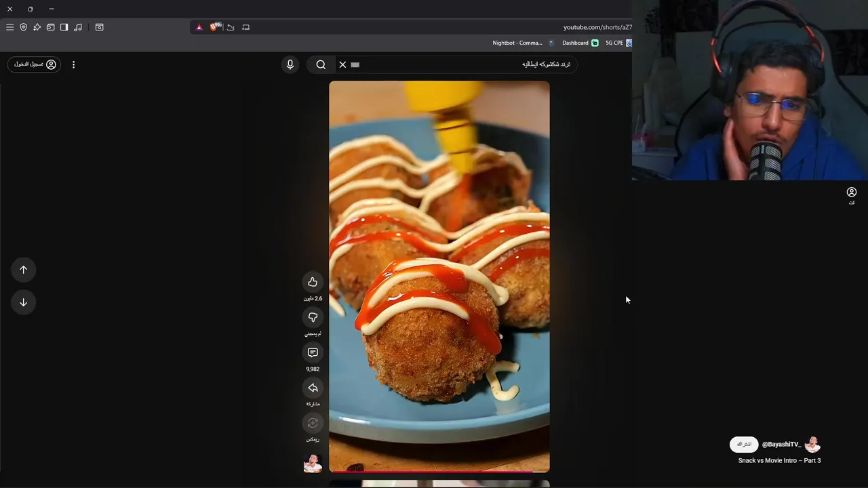This screenshot has width=868, height=488.
Task: Click the YouTube sign-in button
Action: 34,64
